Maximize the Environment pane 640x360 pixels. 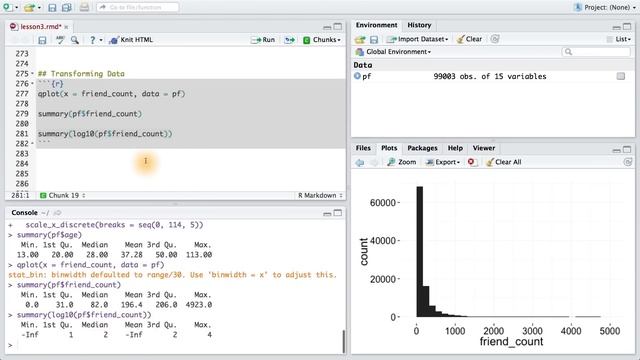click(x=627, y=27)
